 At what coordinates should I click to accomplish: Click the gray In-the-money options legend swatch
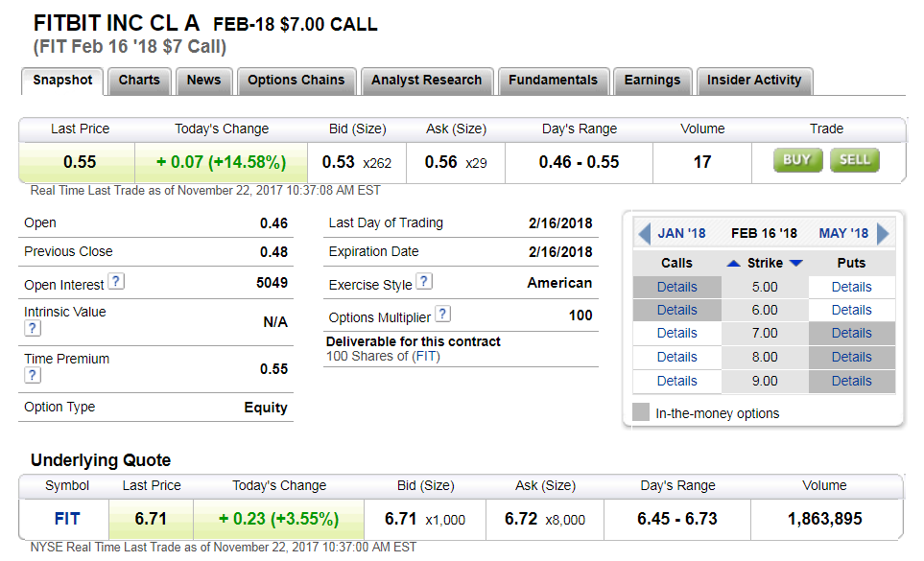(641, 412)
